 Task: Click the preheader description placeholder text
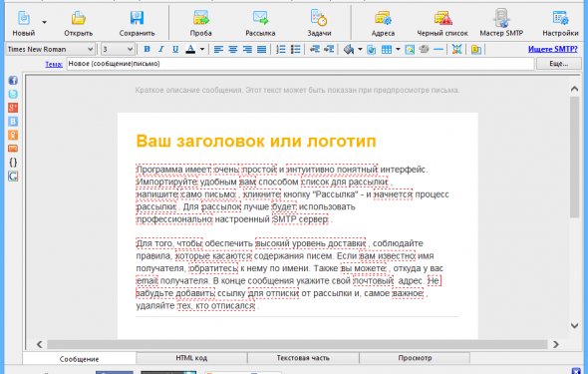(x=297, y=90)
